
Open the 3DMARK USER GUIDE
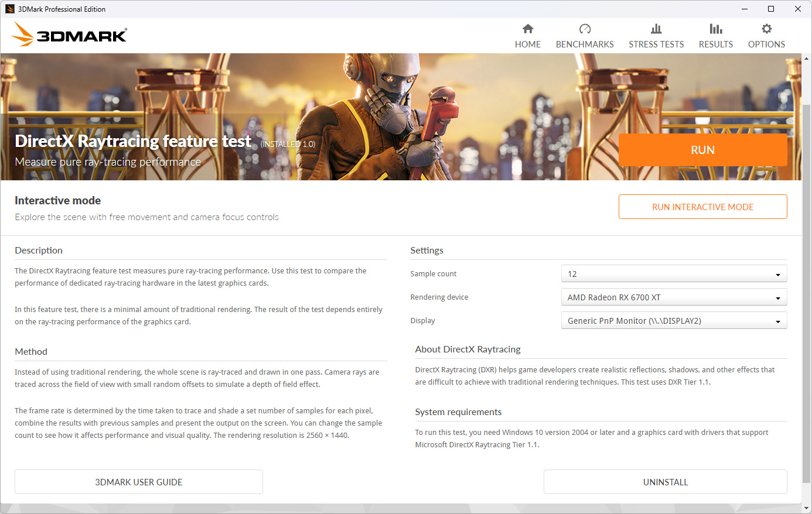pos(139,482)
